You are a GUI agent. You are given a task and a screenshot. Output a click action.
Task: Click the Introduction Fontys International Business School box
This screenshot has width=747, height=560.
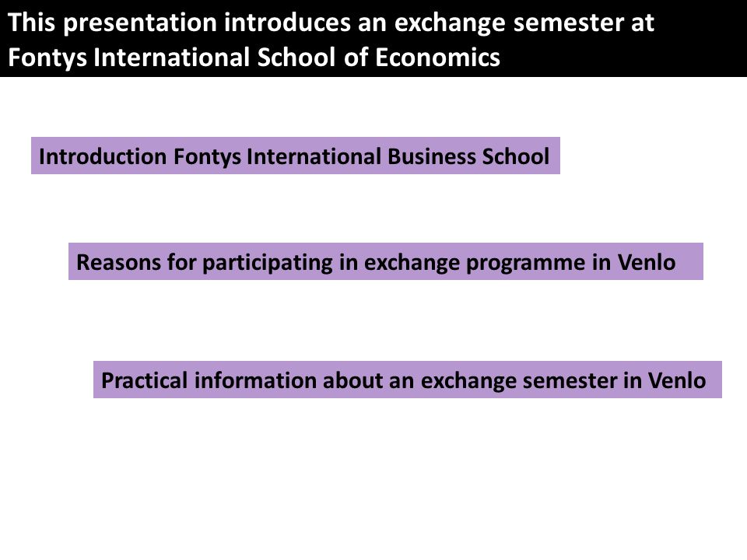coord(296,156)
